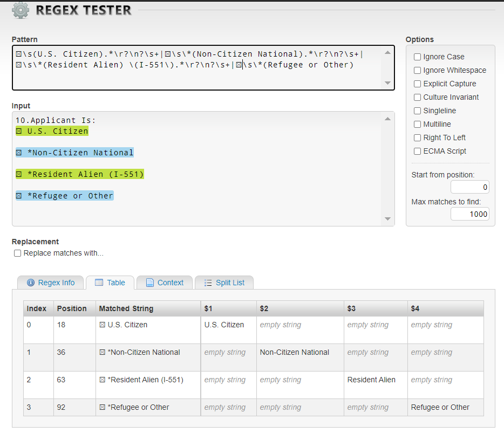Open the Context tab
Image resolution: width=504 pixels, height=433 pixels.
coord(165,283)
